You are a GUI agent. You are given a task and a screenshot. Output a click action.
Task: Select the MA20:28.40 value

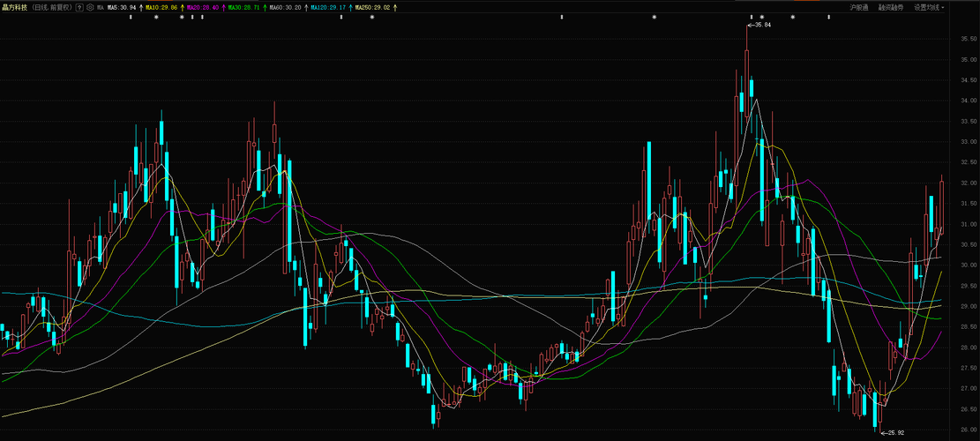[x=203, y=7]
